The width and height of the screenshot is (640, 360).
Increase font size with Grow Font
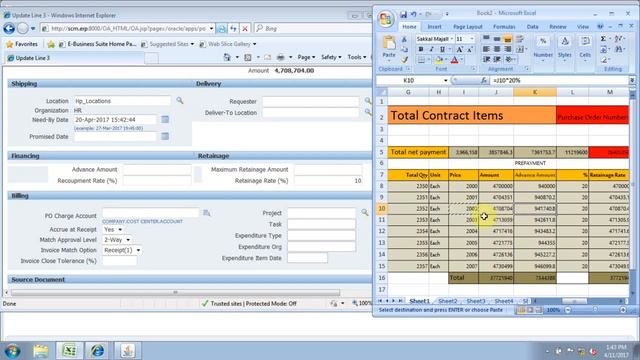(460, 49)
